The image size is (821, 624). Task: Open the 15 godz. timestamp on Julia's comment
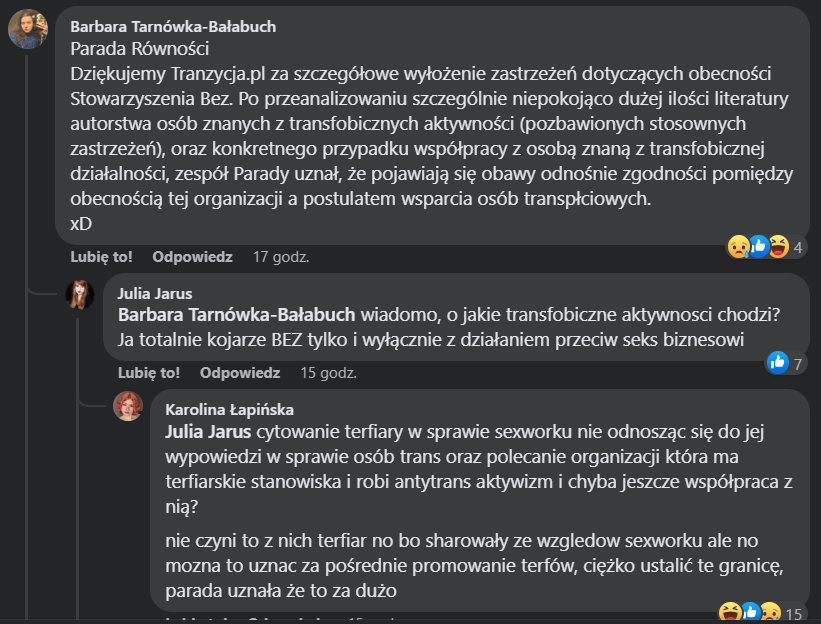click(328, 373)
